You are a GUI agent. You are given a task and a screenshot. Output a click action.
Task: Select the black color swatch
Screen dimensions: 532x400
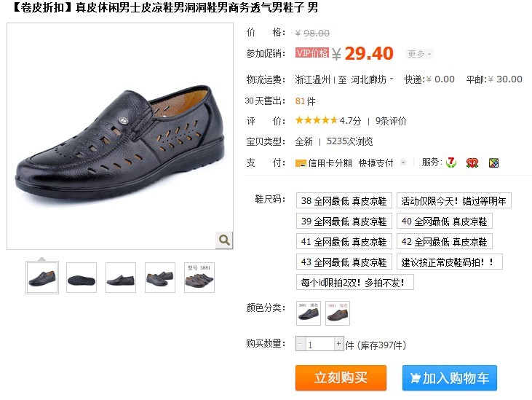309,313
